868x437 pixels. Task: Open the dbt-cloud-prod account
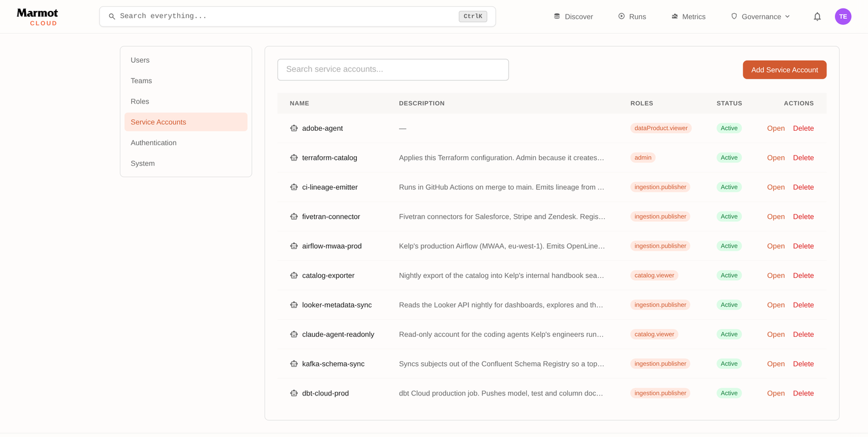tap(776, 393)
